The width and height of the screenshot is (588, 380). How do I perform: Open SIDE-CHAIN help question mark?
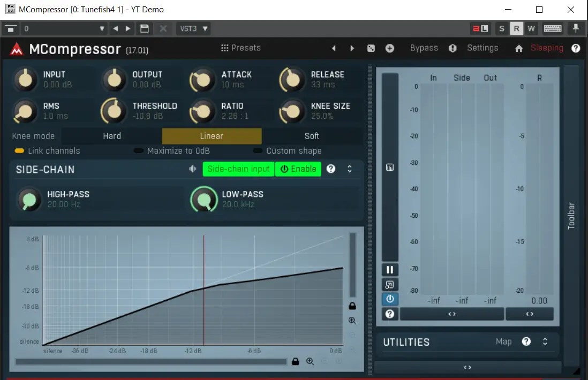pyautogui.click(x=331, y=169)
